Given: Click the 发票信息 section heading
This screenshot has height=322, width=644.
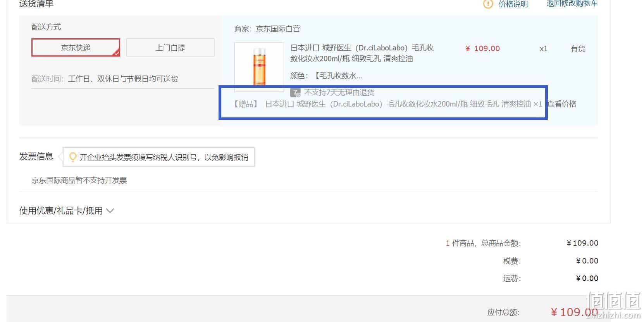Looking at the screenshot, I should coord(36,157).
